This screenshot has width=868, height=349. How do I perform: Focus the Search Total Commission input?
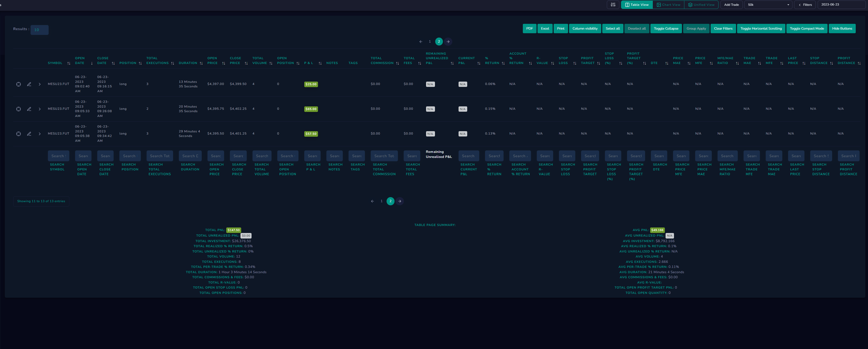pos(384,156)
